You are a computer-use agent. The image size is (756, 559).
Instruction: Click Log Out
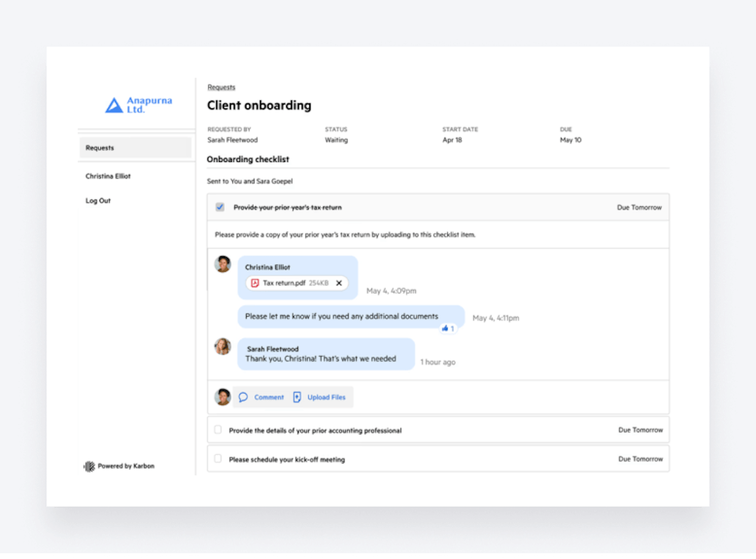98,200
